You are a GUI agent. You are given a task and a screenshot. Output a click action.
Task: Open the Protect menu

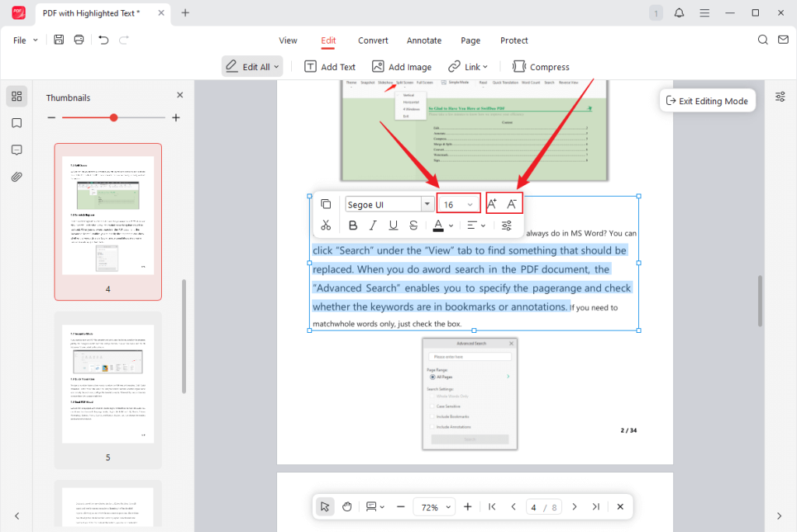tap(514, 40)
